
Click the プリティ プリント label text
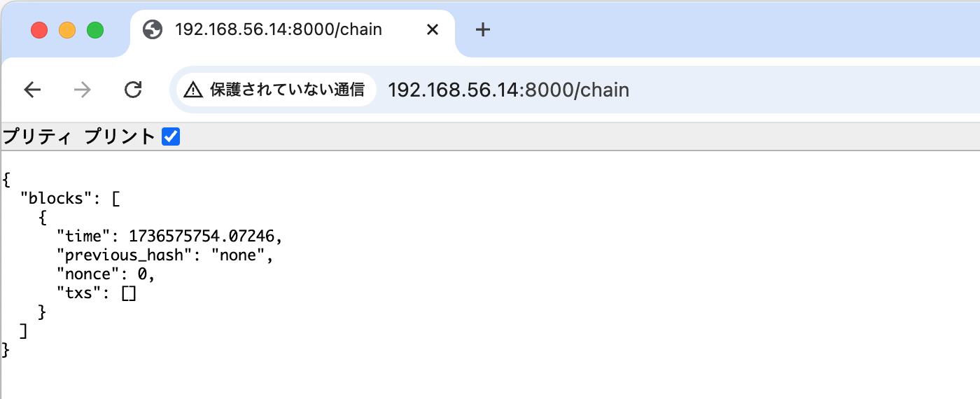tap(78, 136)
